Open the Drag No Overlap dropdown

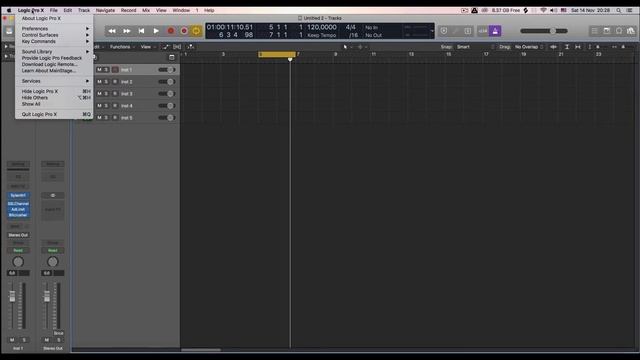coord(529,47)
